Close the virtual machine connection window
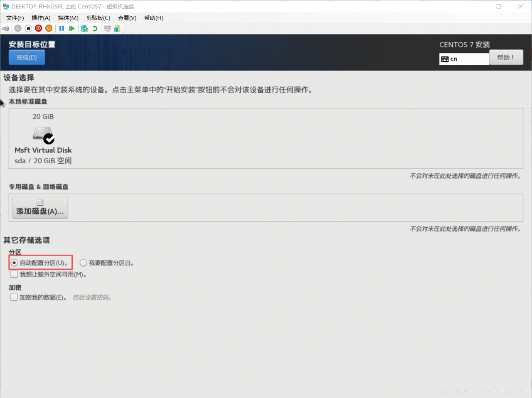This screenshot has height=398, width=532. (520, 6)
